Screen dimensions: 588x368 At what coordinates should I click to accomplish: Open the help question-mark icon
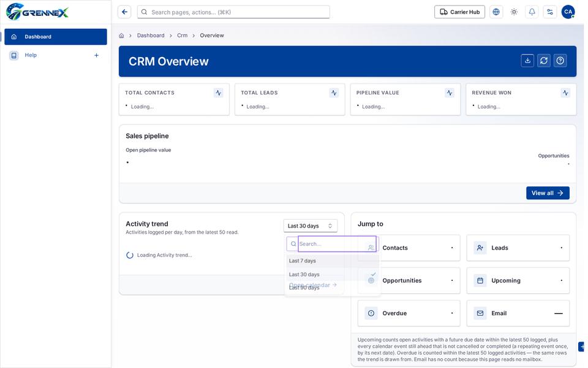tap(560, 61)
